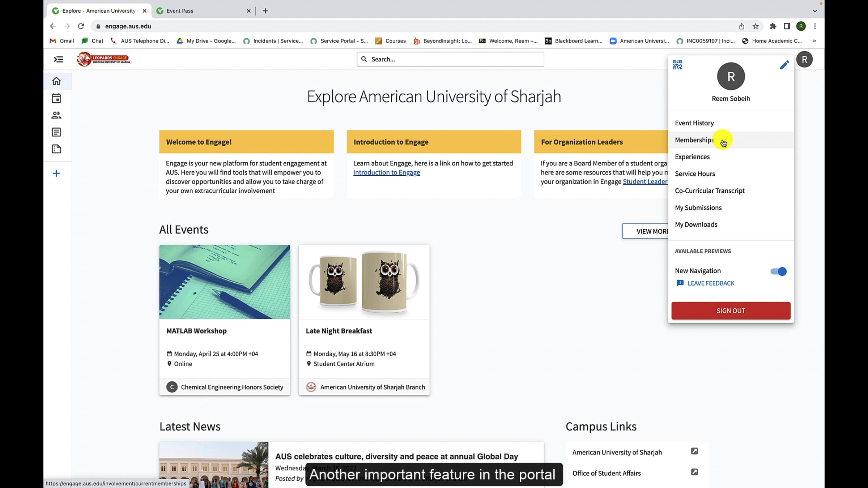Open Blackboard Learn bookmark
Viewport: 868px width, 488px height.
click(x=574, y=41)
